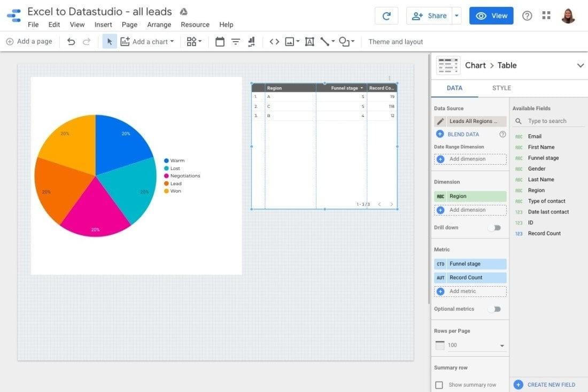
Task: Toggle the Drill down switch
Action: 495,227
